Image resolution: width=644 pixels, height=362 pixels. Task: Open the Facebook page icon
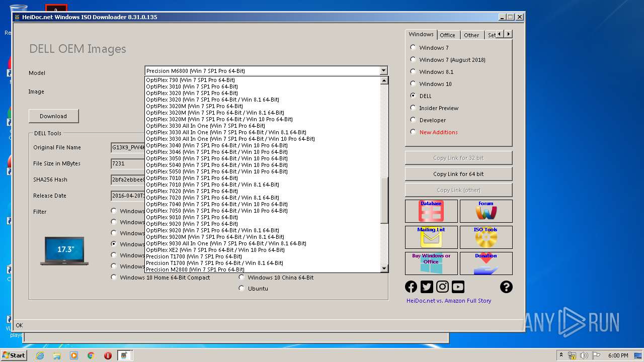[x=411, y=287]
